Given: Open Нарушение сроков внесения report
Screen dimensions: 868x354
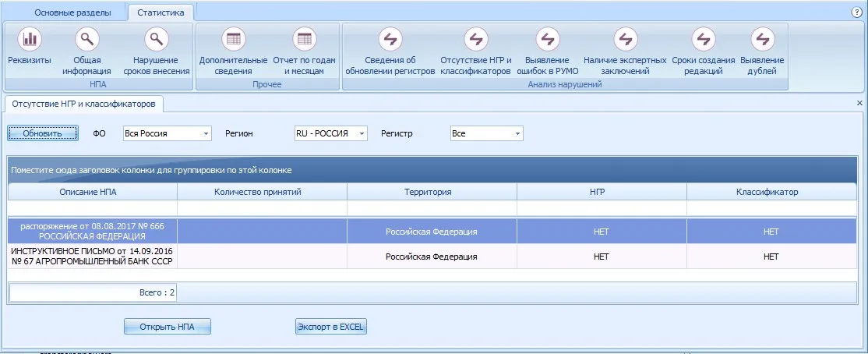Looking at the screenshot, I should click(x=157, y=51).
